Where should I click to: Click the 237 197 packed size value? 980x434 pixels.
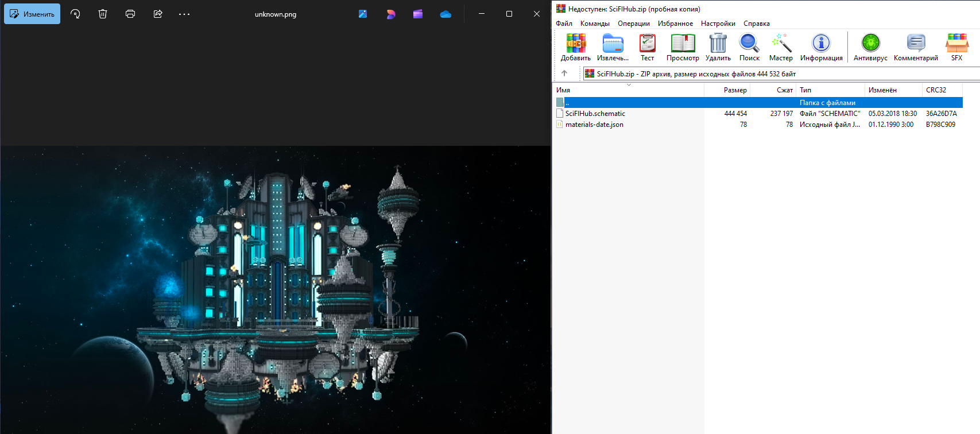[x=781, y=114]
